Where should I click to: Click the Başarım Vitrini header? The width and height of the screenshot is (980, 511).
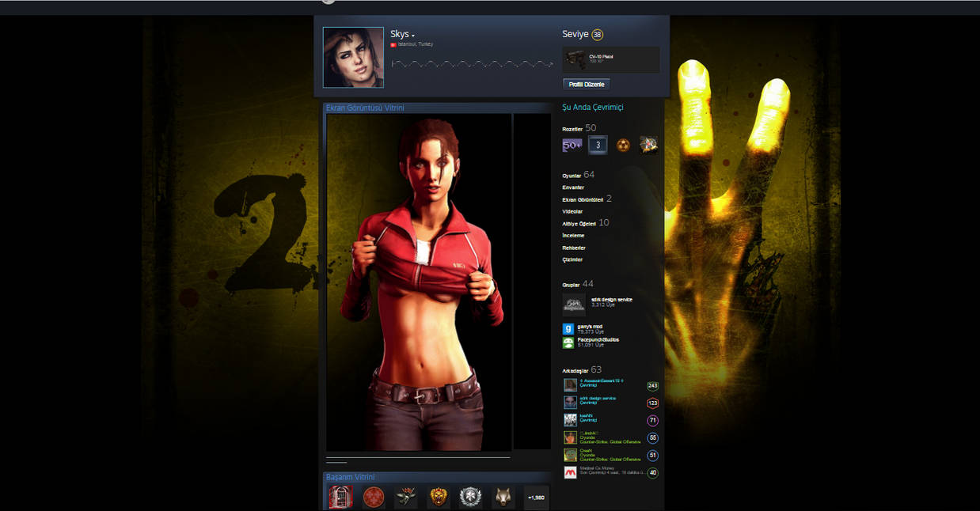click(x=351, y=477)
